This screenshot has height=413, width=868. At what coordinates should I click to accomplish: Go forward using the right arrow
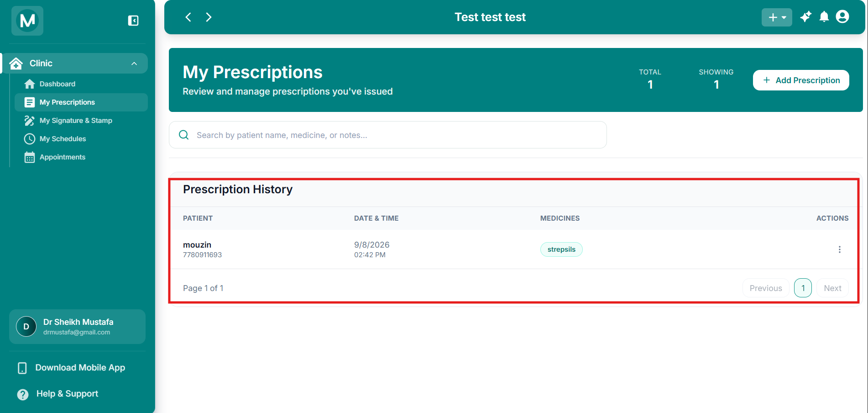209,17
